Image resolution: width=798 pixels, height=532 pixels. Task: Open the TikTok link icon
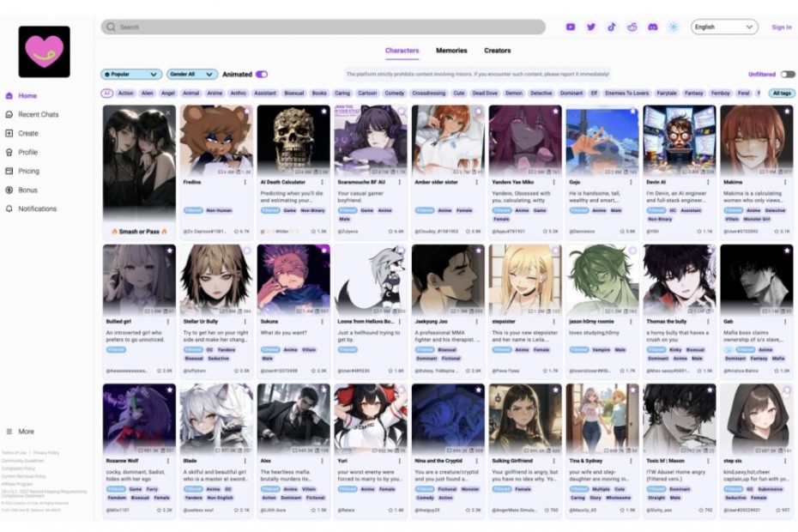click(612, 27)
